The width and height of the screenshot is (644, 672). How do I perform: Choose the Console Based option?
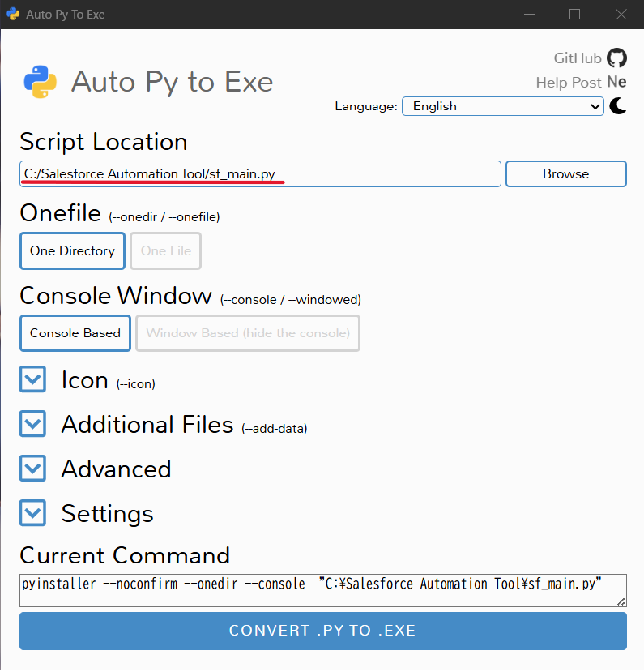pyautogui.click(x=75, y=333)
